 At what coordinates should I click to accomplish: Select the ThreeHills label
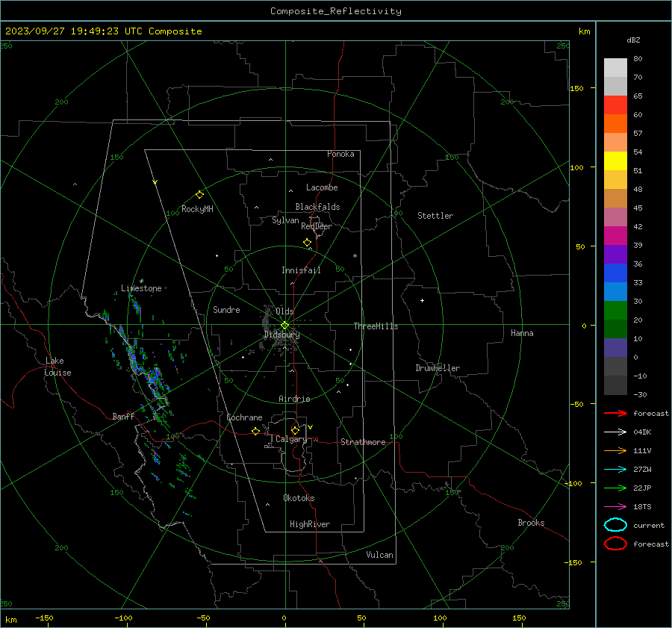click(x=376, y=326)
